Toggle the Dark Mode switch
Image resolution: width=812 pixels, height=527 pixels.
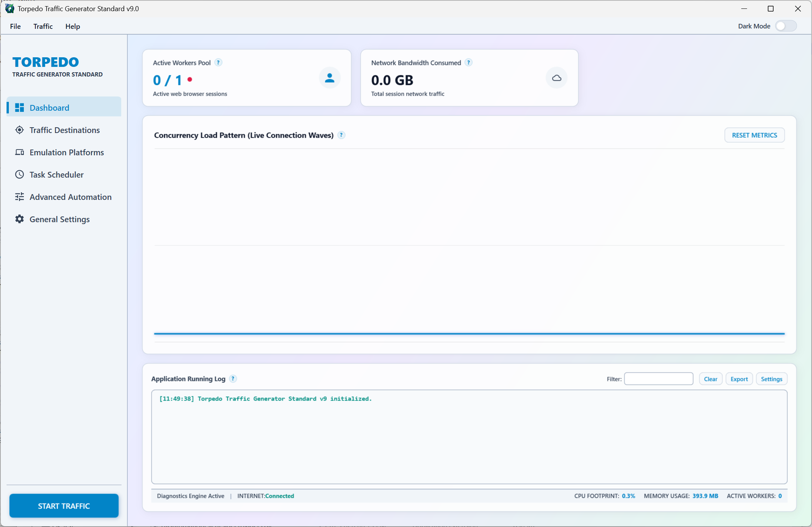point(786,26)
